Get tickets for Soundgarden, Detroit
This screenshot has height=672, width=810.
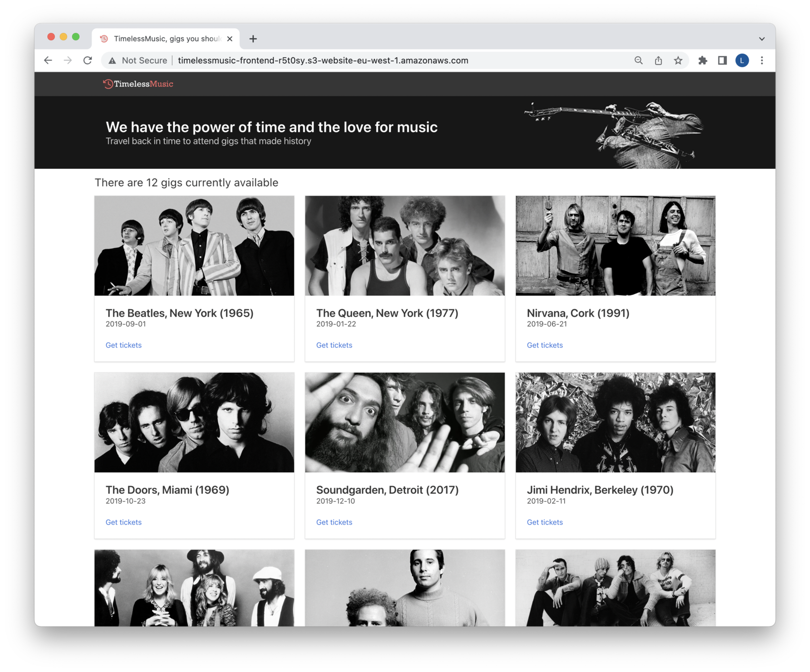coord(334,522)
